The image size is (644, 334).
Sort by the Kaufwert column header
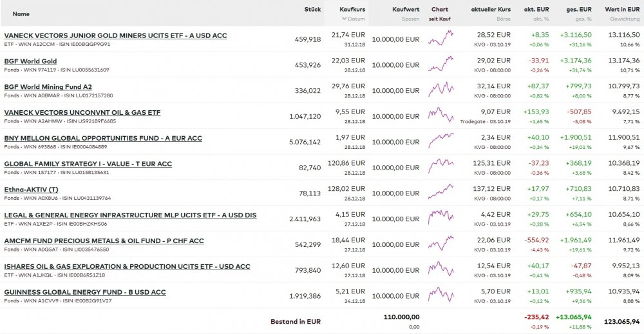coord(406,9)
